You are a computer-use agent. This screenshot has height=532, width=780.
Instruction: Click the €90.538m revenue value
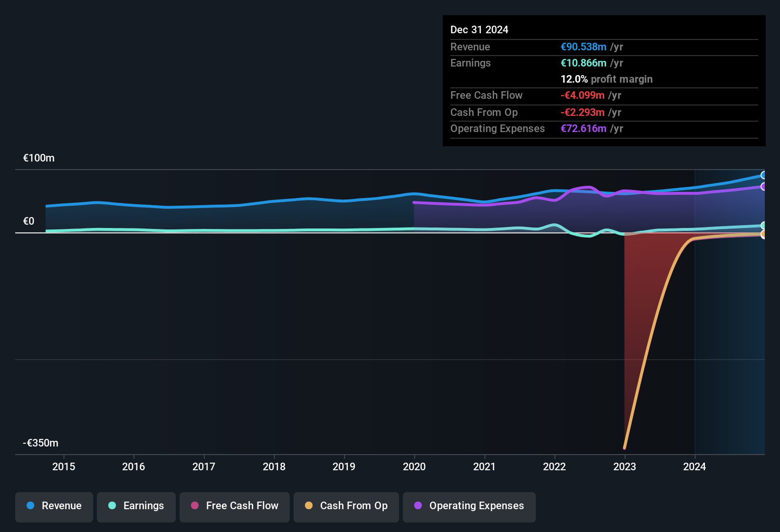(x=583, y=47)
